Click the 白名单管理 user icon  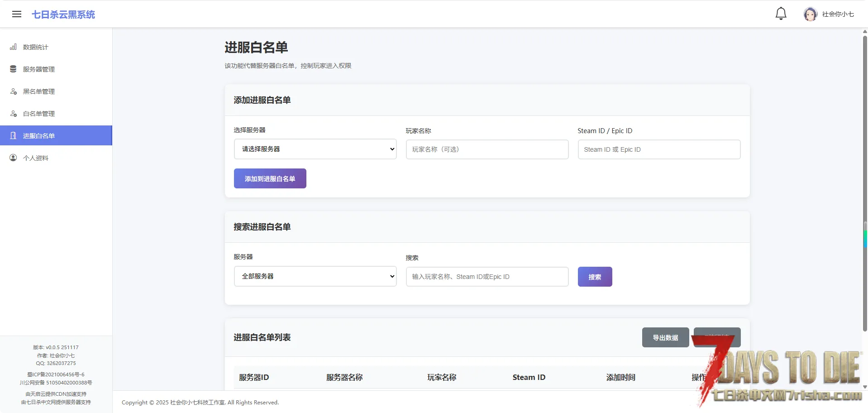pyautogui.click(x=14, y=114)
